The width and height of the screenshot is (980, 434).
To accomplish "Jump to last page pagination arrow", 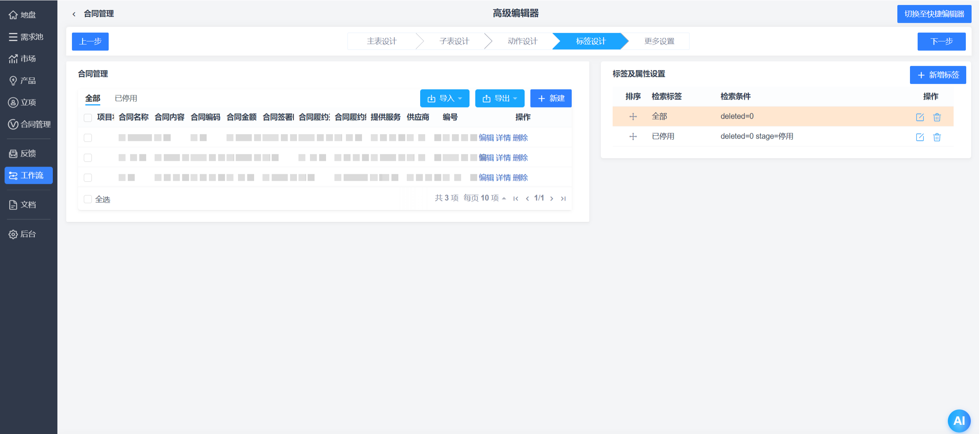I will pyautogui.click(x=563, y=198).
